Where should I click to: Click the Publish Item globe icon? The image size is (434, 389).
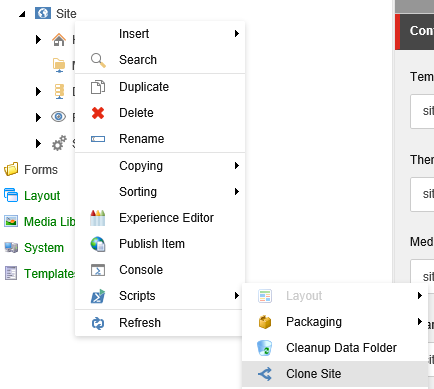(x=98, y=244)
